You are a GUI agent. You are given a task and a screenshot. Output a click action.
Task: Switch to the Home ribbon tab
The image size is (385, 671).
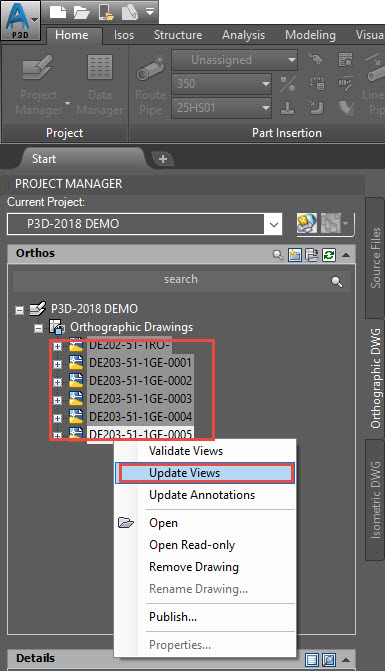(x=72, y=35)
